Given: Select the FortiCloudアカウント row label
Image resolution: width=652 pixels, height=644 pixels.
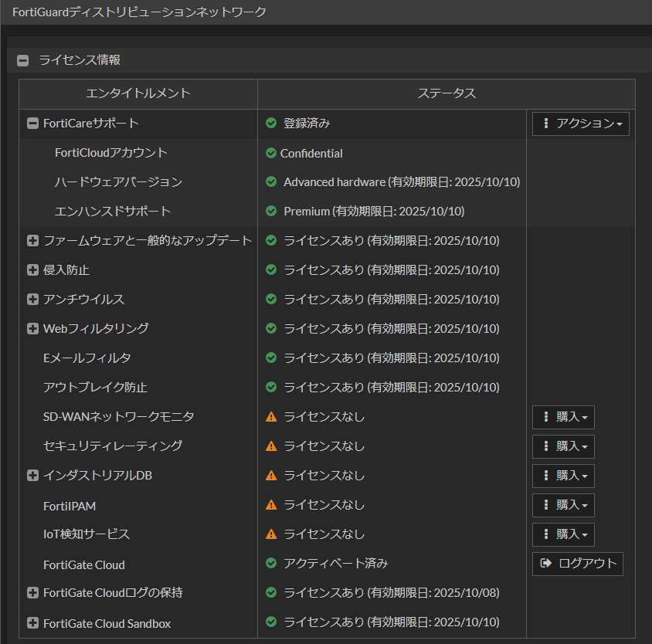Looking at the screenshot, I should 111,153.
